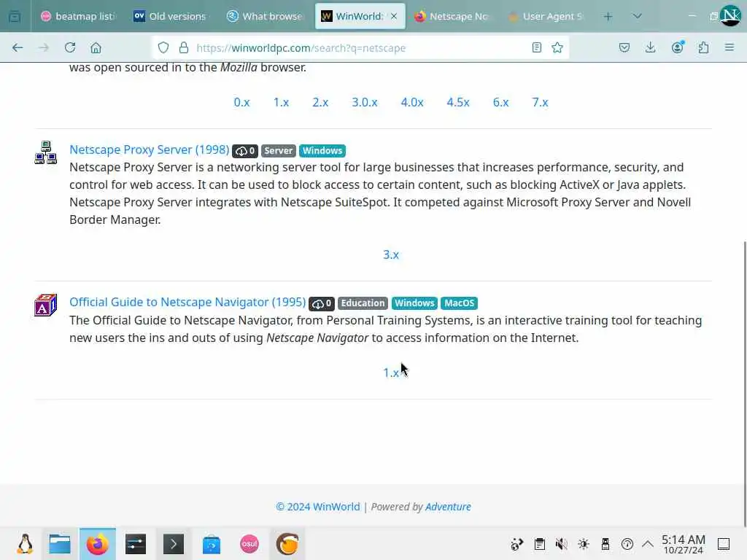Launch osu! from the taskbar
Image resolution: width=747 pixels, height=560 pixels.
[x=249, y=544]
